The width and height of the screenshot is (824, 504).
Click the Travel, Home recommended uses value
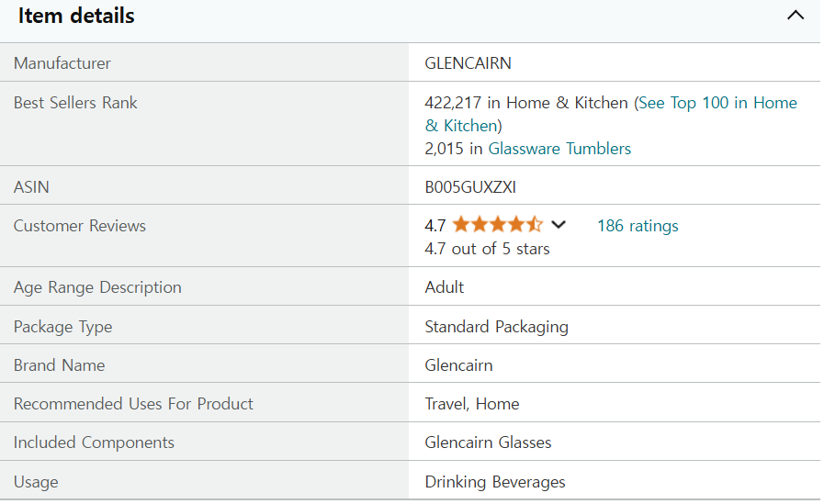point(472,404)
